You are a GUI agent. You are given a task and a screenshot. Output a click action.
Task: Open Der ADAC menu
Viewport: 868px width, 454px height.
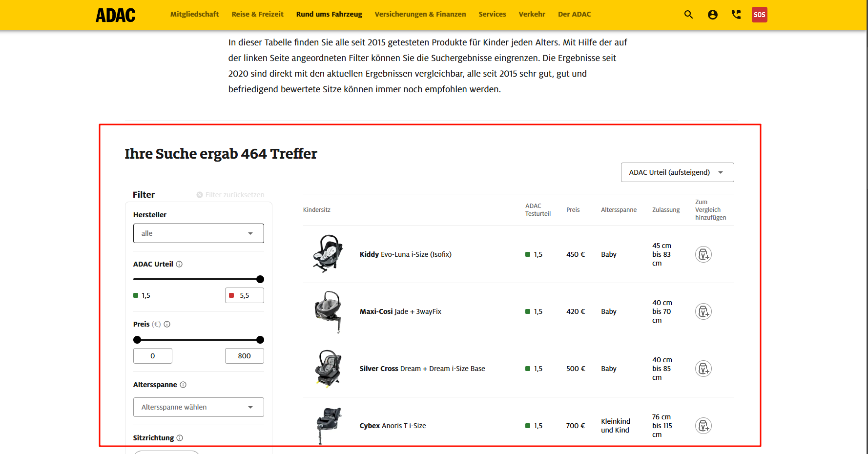coord(574,14)
